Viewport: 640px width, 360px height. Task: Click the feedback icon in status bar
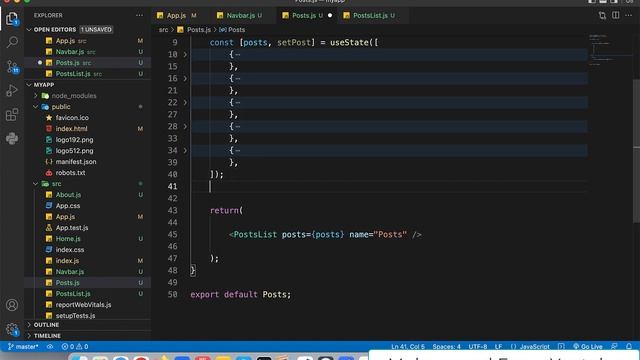click(x=614, y=347)
